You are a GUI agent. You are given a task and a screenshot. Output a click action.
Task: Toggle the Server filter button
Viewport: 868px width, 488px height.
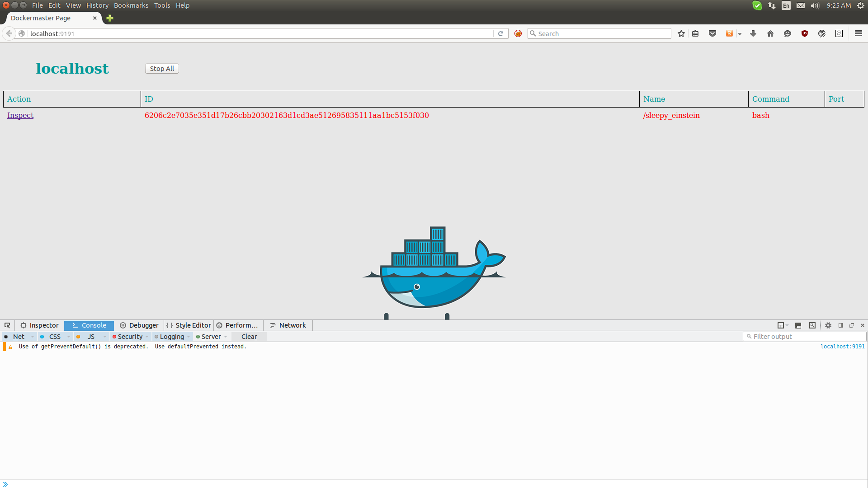[x=211, y=337]
